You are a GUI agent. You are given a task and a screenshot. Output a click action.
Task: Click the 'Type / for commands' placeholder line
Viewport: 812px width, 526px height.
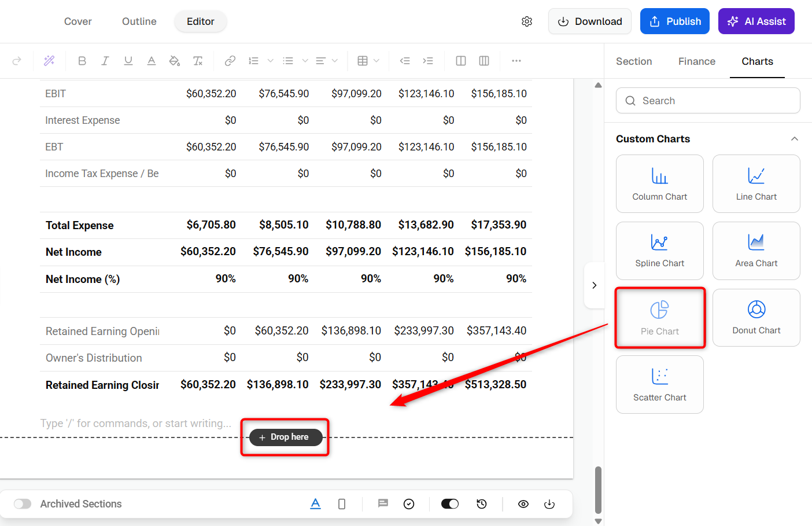tap(136, 424)
